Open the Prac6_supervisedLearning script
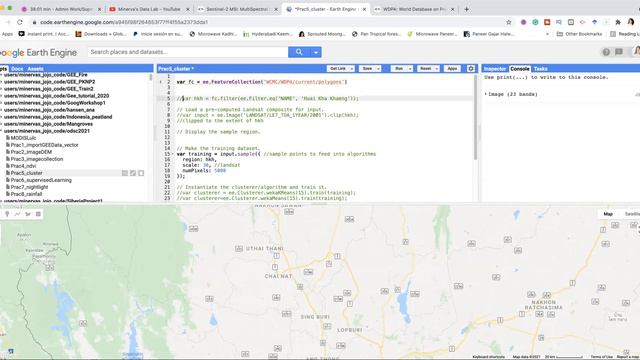640x360 pixels. tap(41, 180)
